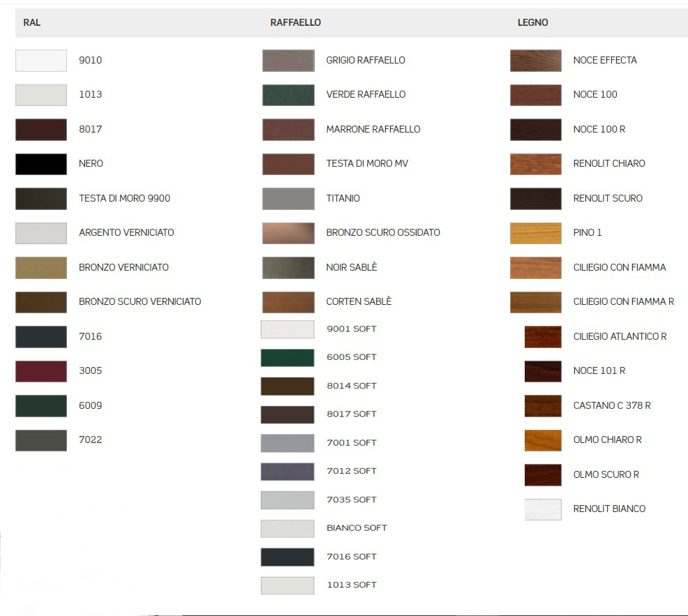Click the 'BRONZO SCURO VERNICIATO' label
Screen dimensions: 688x616
(x=140, y=301)
